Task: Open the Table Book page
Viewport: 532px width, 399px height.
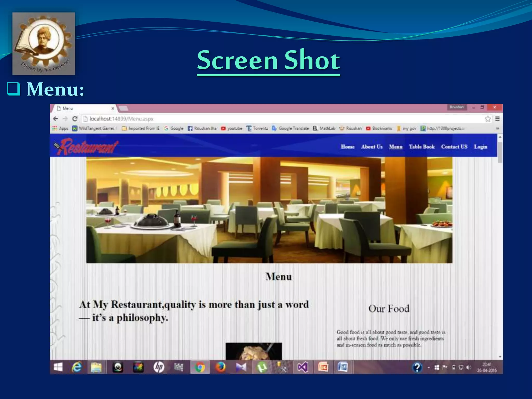Action: point(422,147)
